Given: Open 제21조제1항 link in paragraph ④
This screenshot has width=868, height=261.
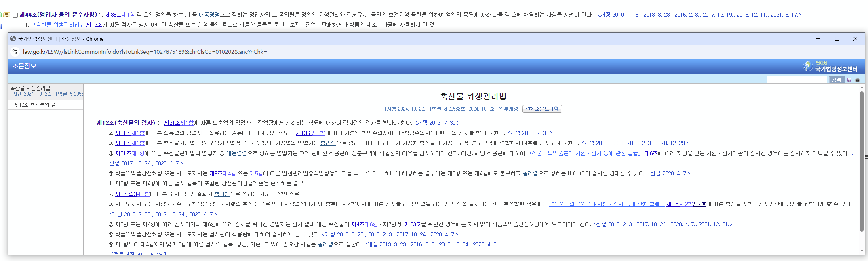Looking at the screenshot, I should click(130, 153).
